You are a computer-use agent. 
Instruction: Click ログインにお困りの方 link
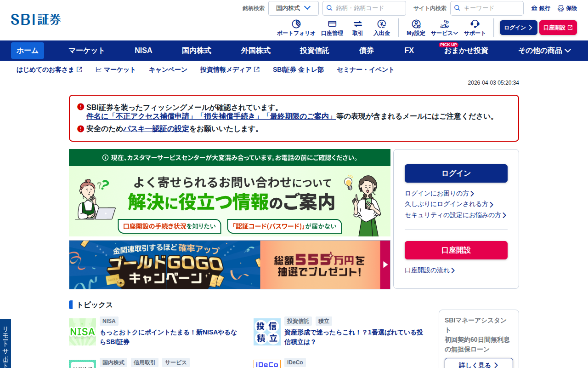click(440, 193)
